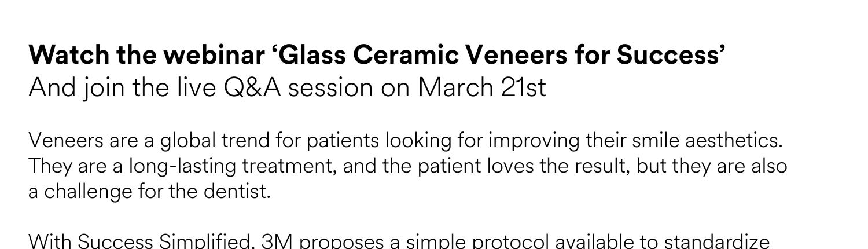Click the 'March 21st' date text
Screen dimensions: 868x249
pyautogui.click(x=482, y=87)
